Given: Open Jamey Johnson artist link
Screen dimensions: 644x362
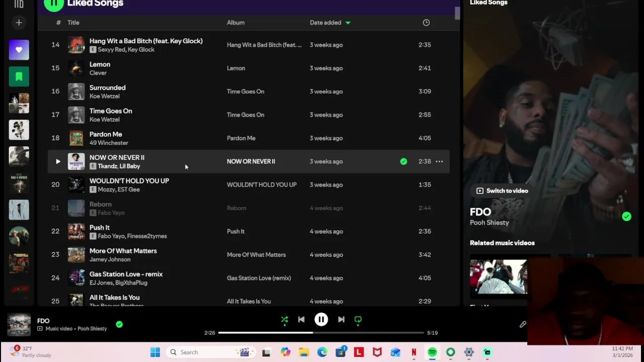Looking at the screenshot, I should (x=110, y=259).
